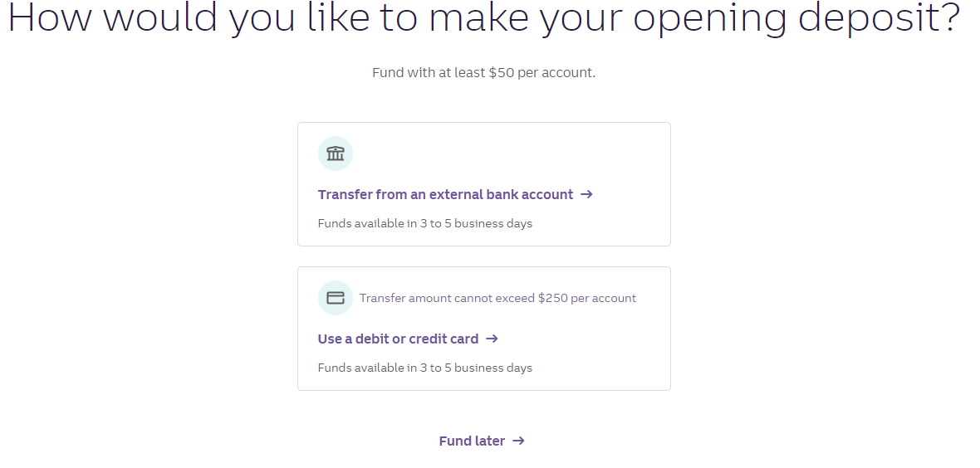Click arrow beside external bank account transfer
Screen dimensions: 980x468
coord(586,194)
